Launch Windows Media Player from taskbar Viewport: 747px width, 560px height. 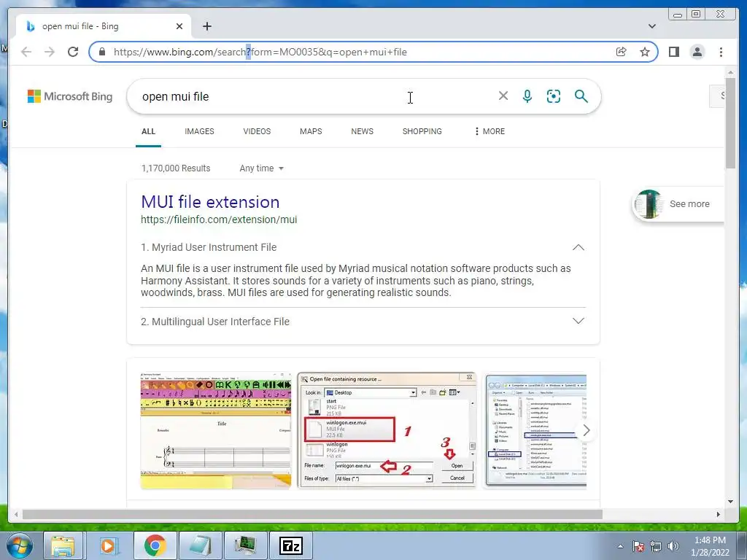pyautogui.click(x=109, y=545)
